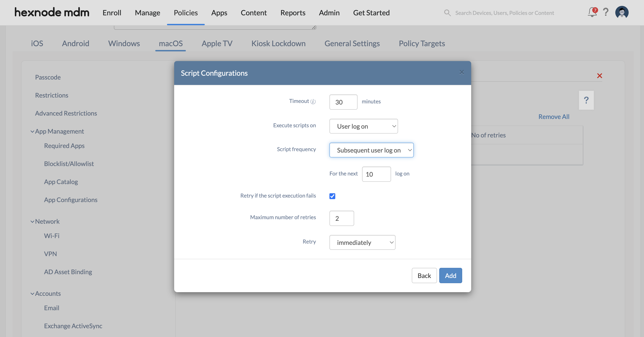The width and height of the screenshot is (644, 337).
Task: Click the red X remove icon
Action: [599, 75]
